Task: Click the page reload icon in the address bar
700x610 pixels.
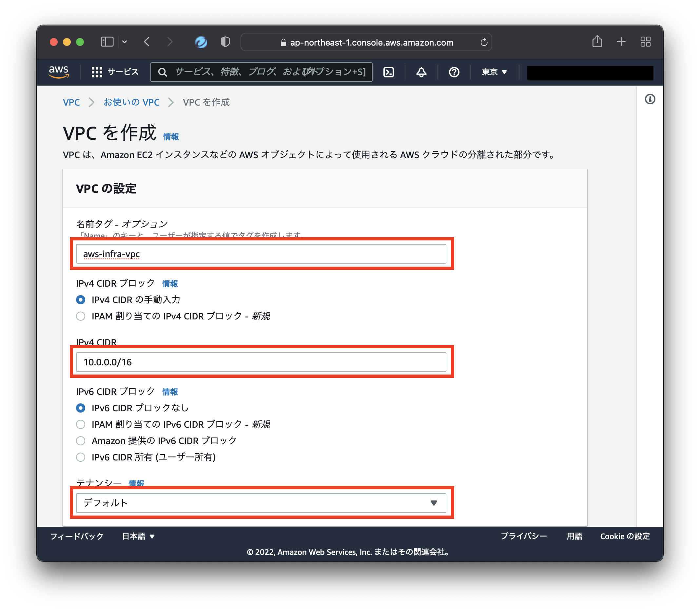Action: click(484, 42)
